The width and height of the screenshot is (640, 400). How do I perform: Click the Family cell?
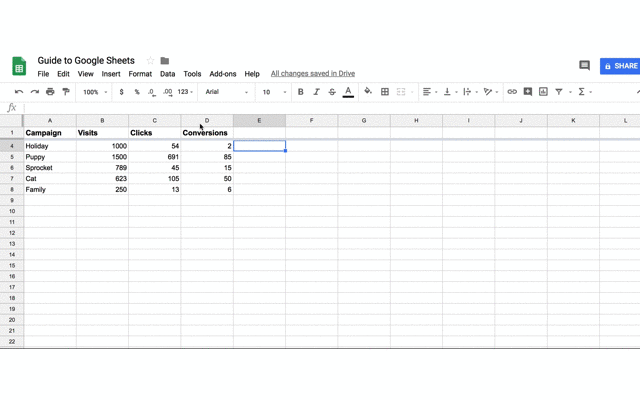50,189
